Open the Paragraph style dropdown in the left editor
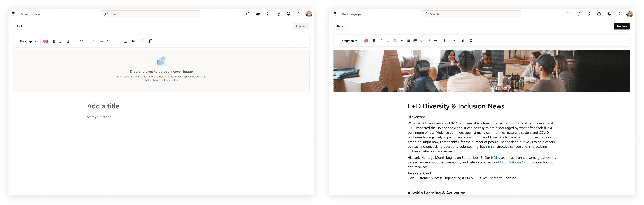Screen dimensions: 644x205 [x=28, y=41]
